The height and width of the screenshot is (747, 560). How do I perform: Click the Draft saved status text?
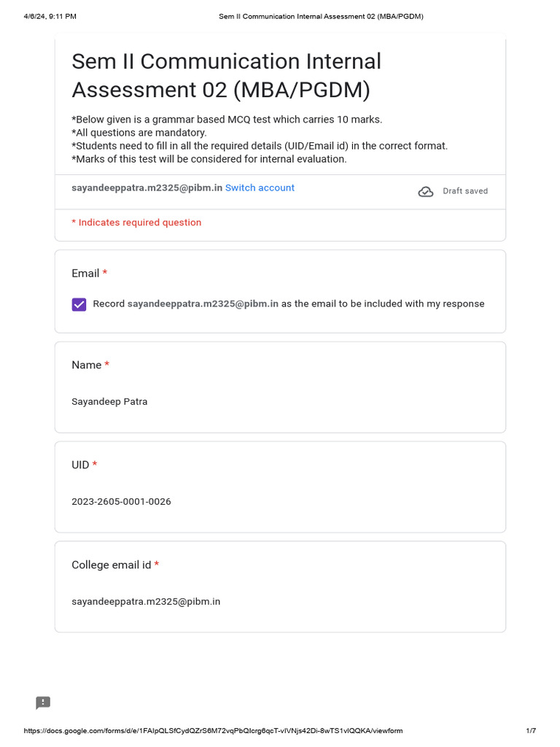coord(465,191)
